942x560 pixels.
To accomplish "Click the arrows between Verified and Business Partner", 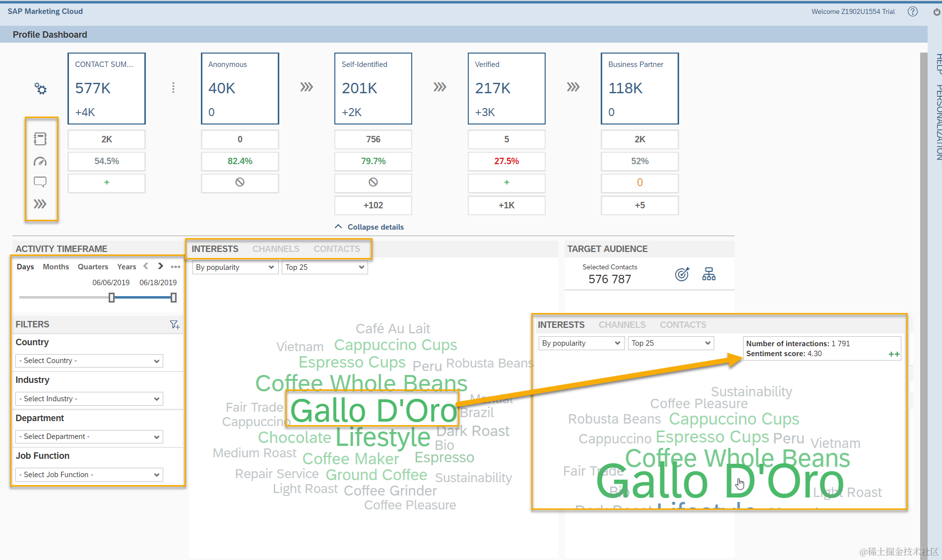I will click(x=573, y=87).
